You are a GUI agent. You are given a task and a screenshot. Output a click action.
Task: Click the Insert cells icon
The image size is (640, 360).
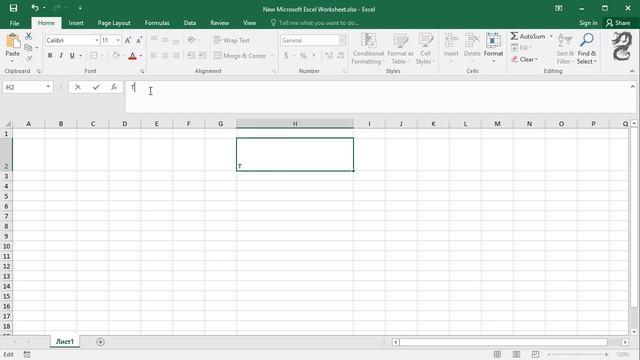pyautogui.click(x=451, y=41)
